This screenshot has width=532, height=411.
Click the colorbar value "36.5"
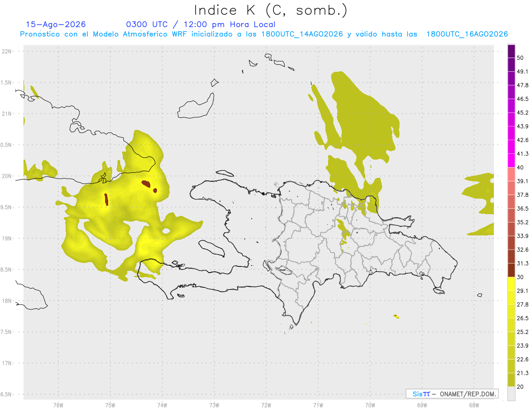[523, 208]
